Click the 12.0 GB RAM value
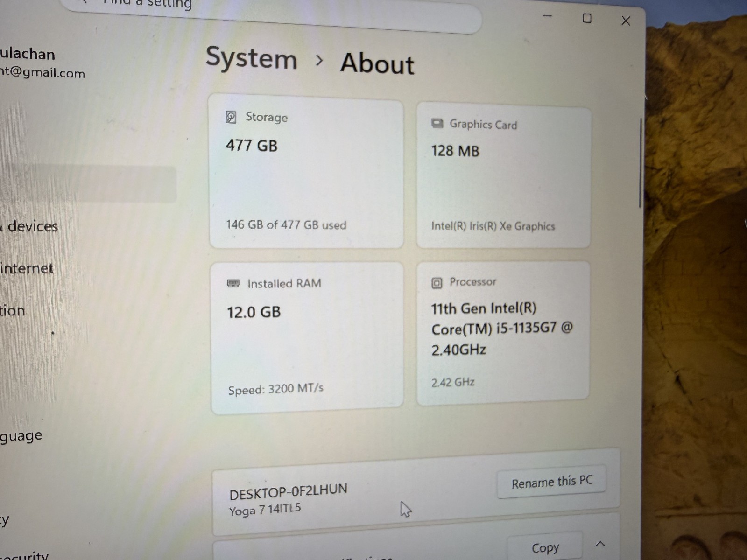747x560 pixels. coord(254,312)
